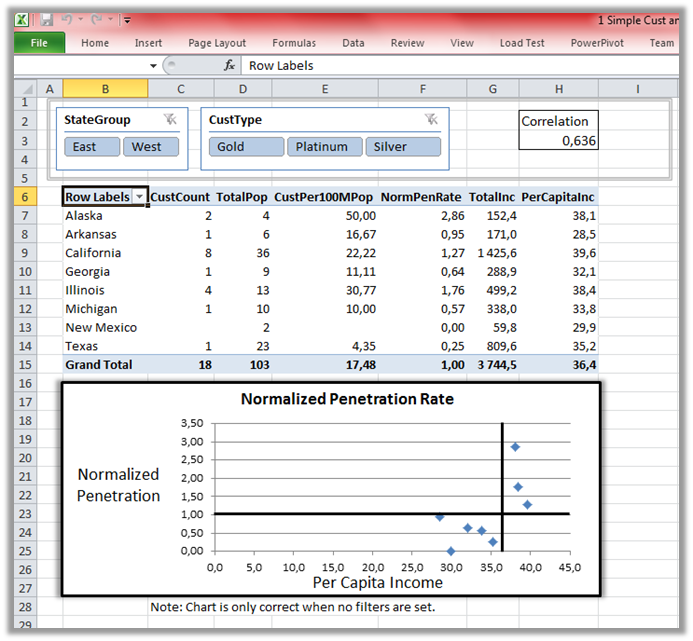Screen dimensions: 693x641
Task: Click the green File button
Action: [40, 43]
